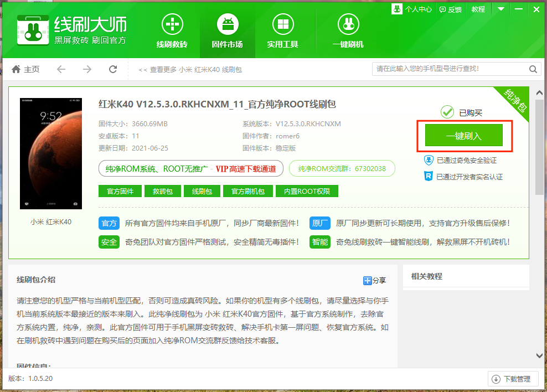Click the search magnifier icon
This screenshot has width=547, height=392.
(x=533, y=69)
